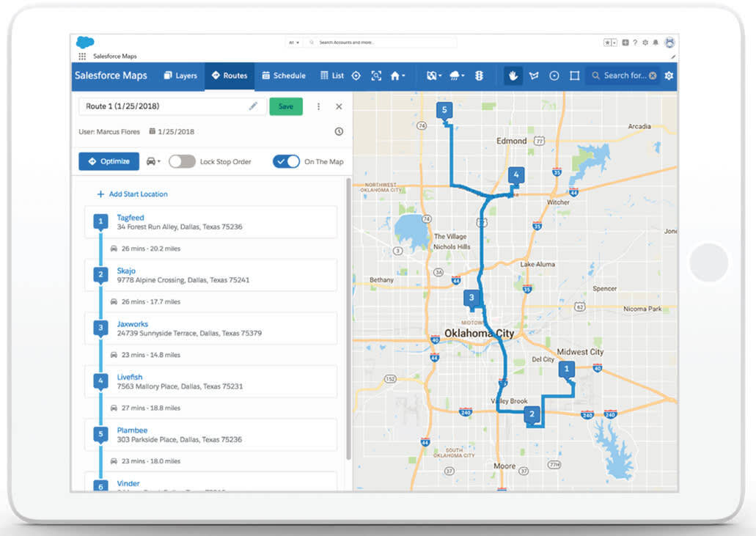Open the traffic conditions icon
The width and height of the screenshot is (756, 536).
tap(479, 76)
